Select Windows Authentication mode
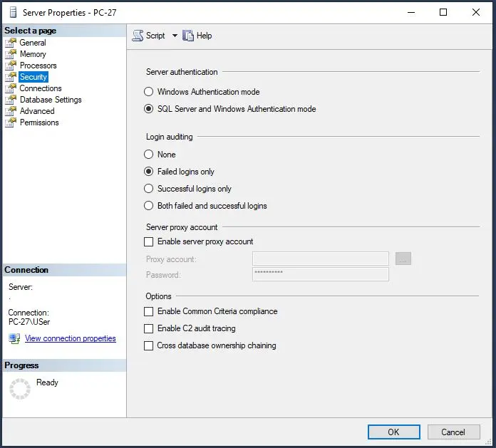This screenshot has height=448, width=496. click(x=149, y=92)
